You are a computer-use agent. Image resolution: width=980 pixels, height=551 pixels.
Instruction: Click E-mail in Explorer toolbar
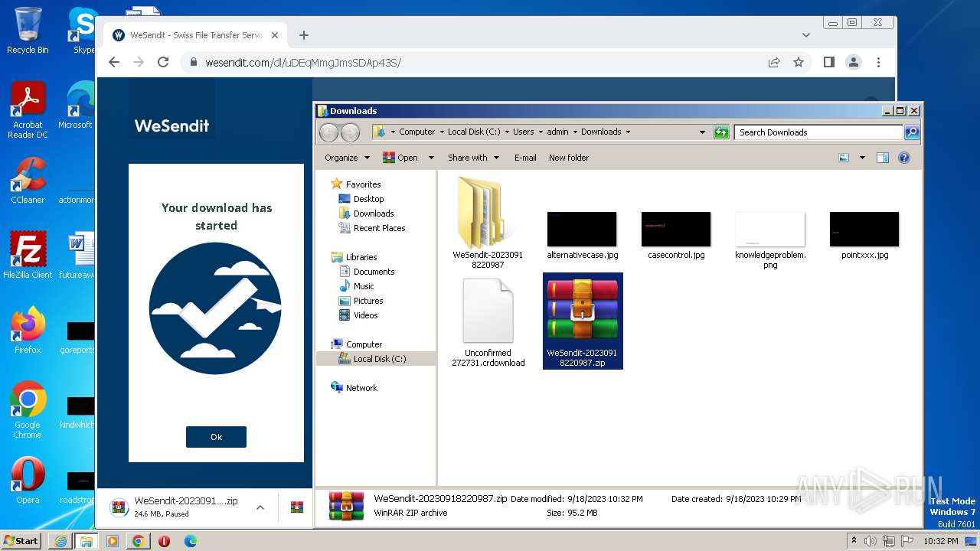coord(525,158)
